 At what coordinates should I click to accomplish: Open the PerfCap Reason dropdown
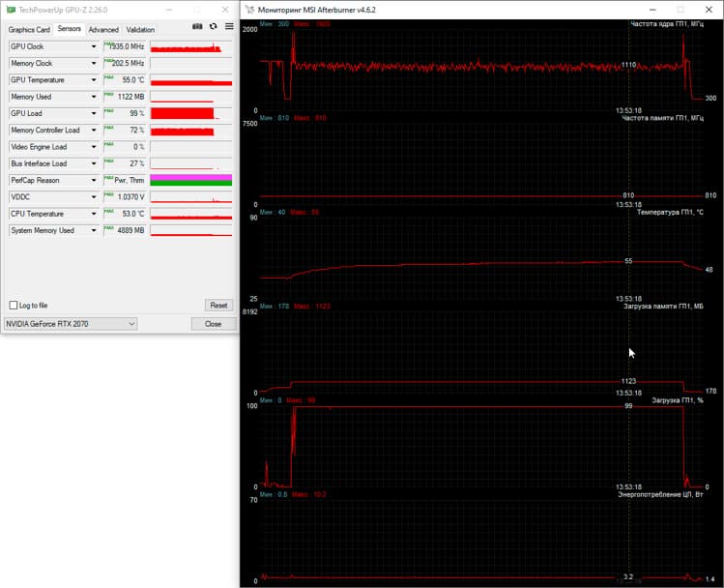pyautogui.click(x=94, y=180)
